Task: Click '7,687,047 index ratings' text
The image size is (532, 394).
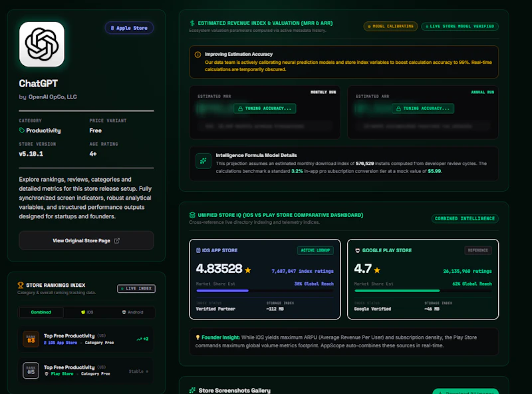Action: click(x=303, y=271)
